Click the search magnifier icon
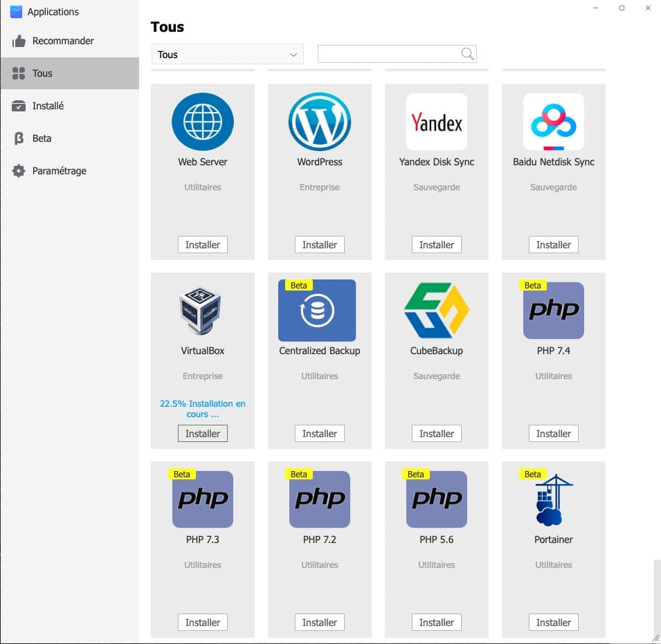The image size is (661, 644). [x=467, y=54]
